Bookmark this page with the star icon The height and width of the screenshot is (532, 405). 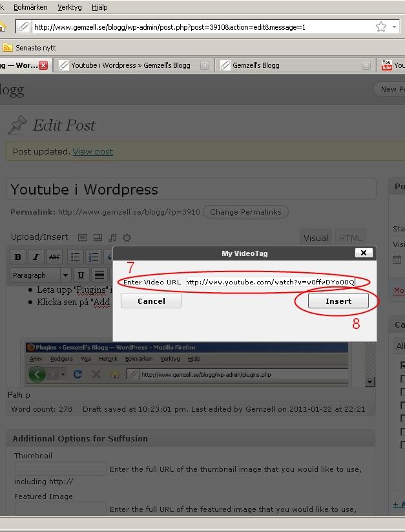(x=381, y=27)
